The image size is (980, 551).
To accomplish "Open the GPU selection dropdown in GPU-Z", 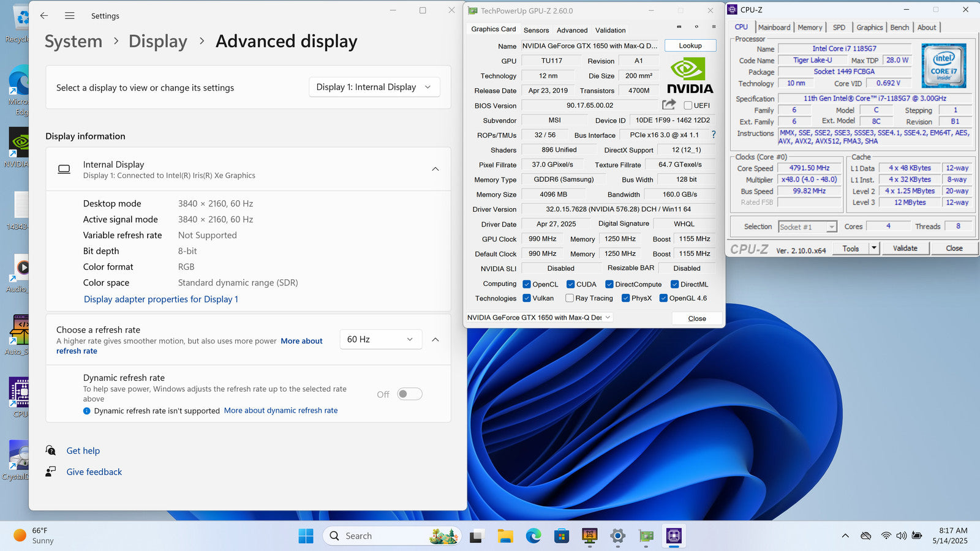I will pos(539,317).
